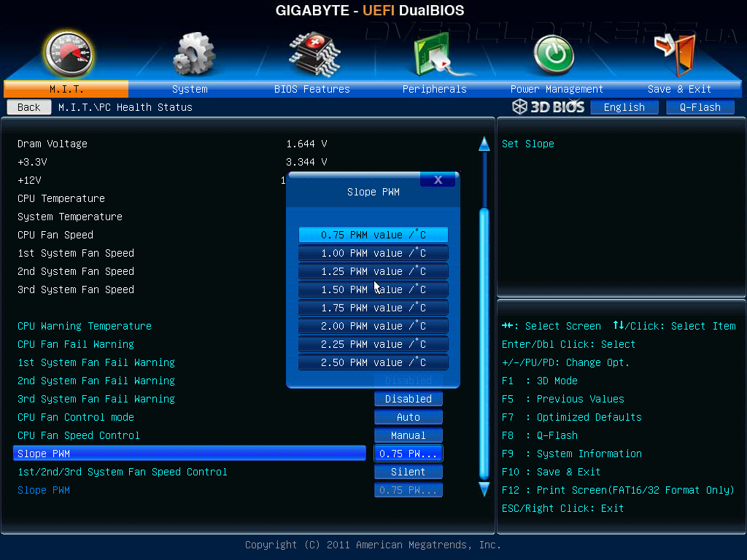
Task: Click scroll up arrow of settings list
Action: [484, 144]
